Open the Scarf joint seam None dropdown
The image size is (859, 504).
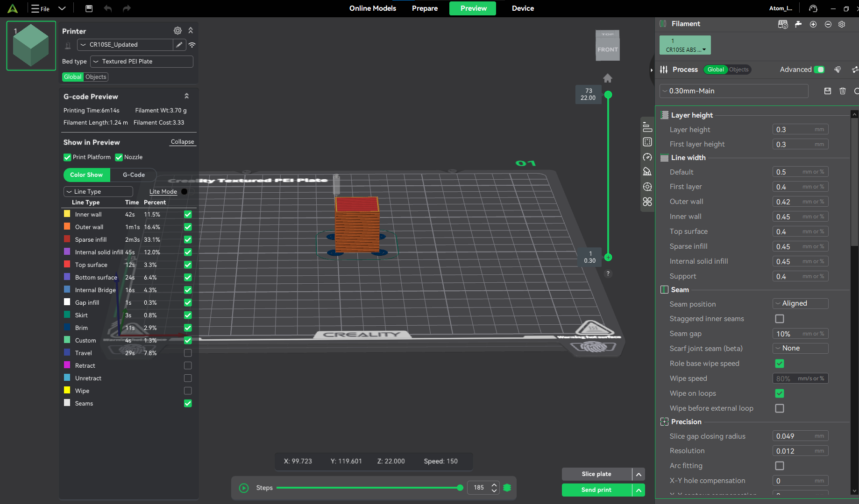[x=801, y=348]
